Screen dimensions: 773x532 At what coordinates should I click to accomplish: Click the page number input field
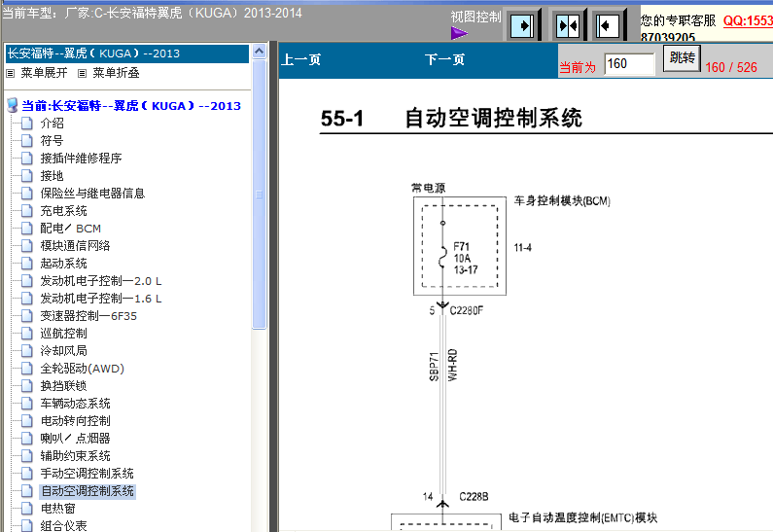(x=629, y=64)
